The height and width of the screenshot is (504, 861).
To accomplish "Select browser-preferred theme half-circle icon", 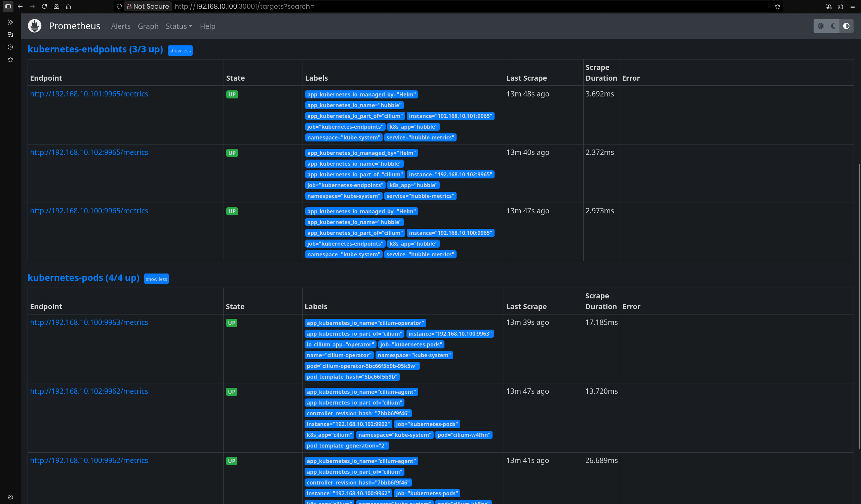I will pos(846,26).
